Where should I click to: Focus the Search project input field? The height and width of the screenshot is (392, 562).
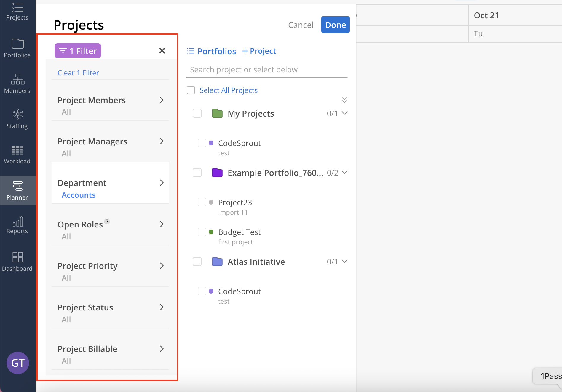tap(267, 70)
